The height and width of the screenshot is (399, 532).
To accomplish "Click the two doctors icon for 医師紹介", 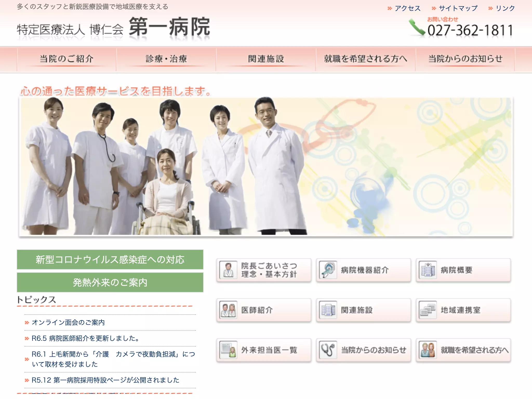I will coord(228,310).
